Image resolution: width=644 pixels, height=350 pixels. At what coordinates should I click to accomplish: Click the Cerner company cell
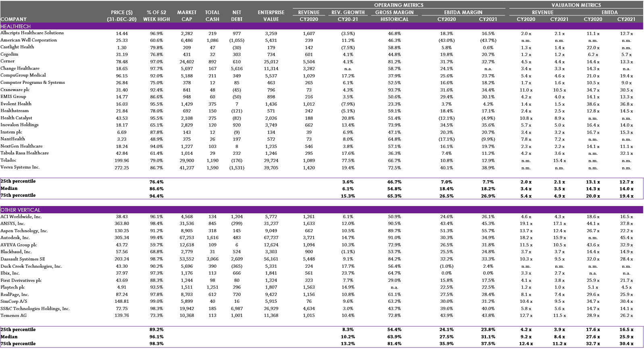tap(8, 61)
